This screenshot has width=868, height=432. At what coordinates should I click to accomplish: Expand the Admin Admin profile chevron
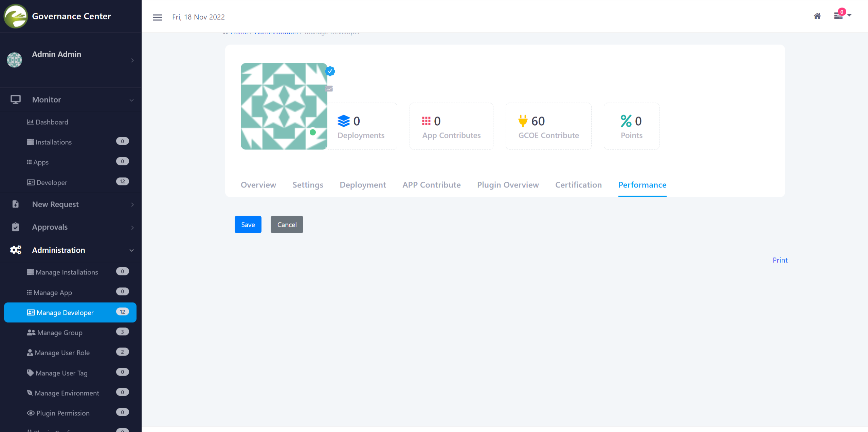click(x=132, y=60)
